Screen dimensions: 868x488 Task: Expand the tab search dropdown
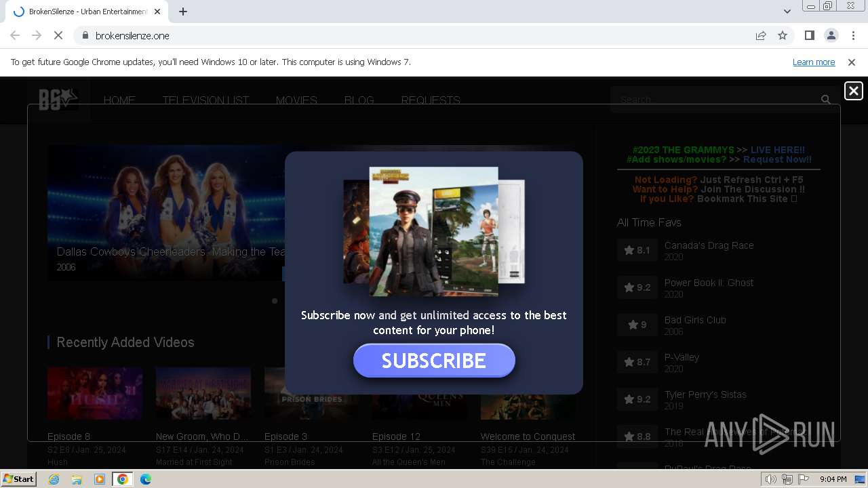(x=787, y=12)
